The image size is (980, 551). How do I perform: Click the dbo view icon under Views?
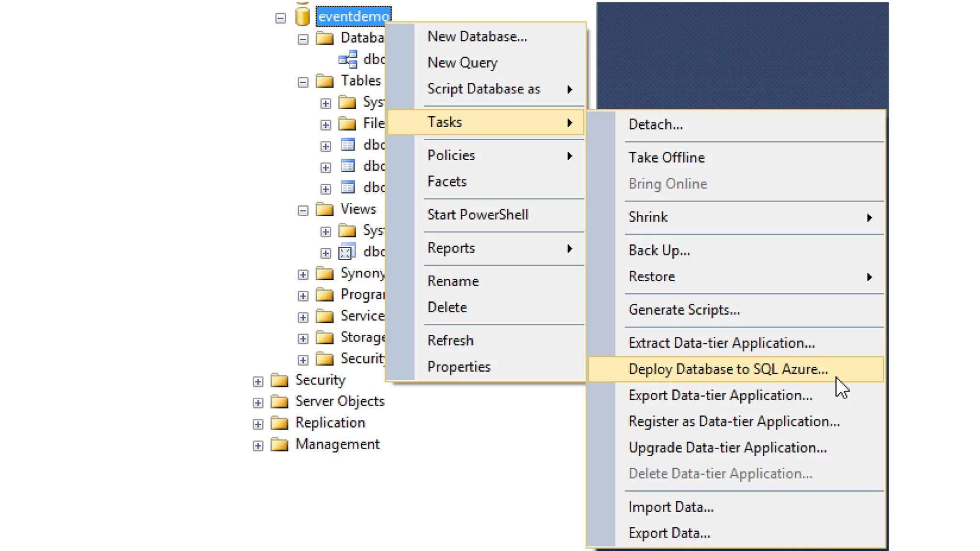347,252
